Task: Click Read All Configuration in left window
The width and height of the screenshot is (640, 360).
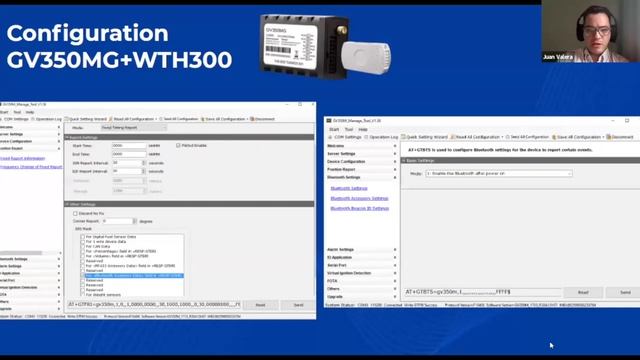Action: [133, 119]
